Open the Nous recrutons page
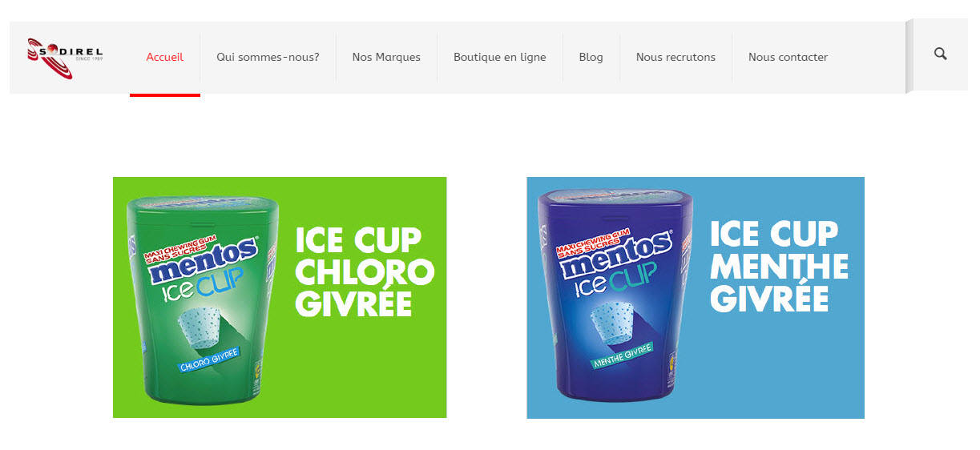Viewport: 980px width, 450px height. [676, 57]
